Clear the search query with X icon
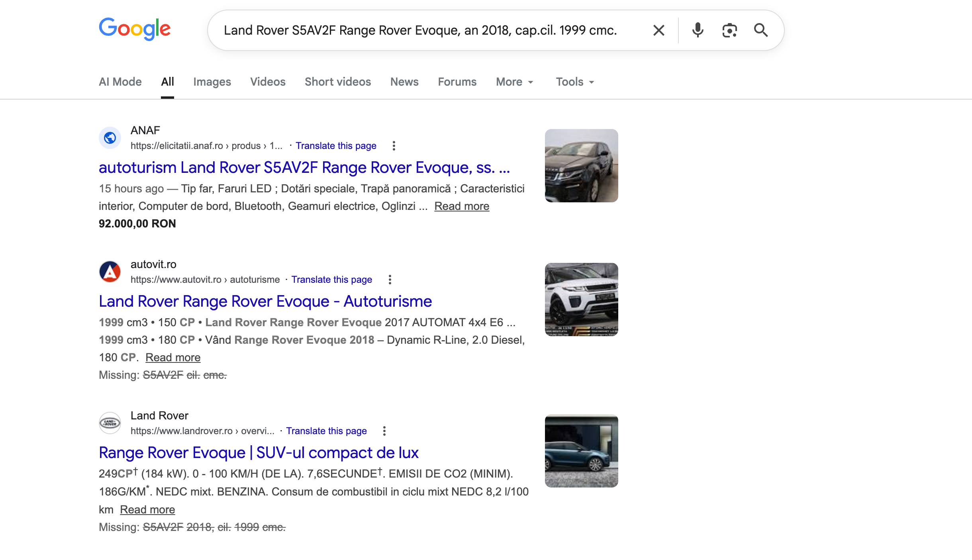 (x=659, y=30)
